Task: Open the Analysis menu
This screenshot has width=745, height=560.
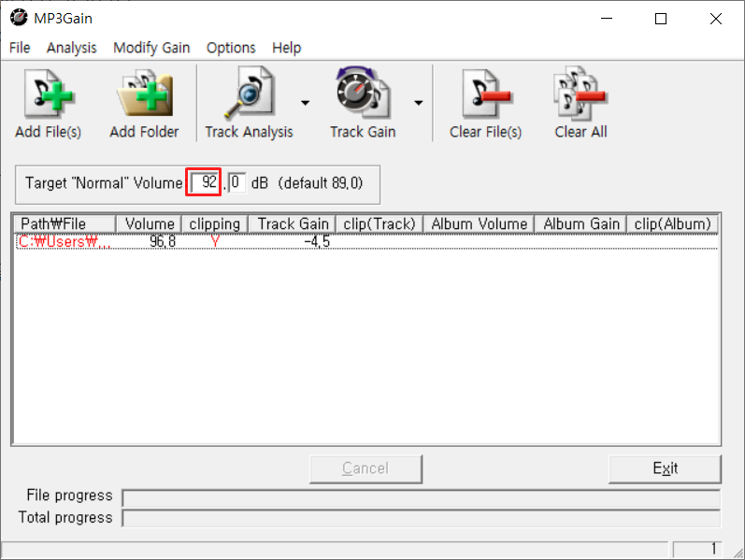Action: click(x=71, y=48)
